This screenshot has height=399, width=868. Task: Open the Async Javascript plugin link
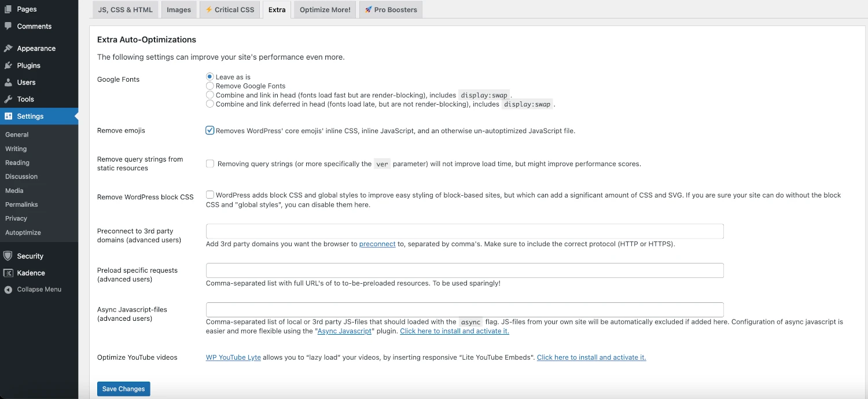pyautogui.click(x=345, y=331)
